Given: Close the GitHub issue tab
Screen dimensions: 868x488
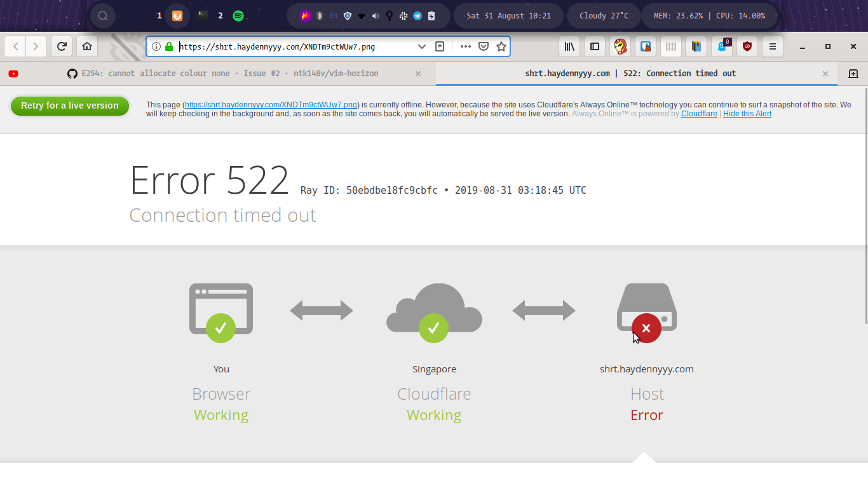Looking at the screenshot, I should 418,74.
